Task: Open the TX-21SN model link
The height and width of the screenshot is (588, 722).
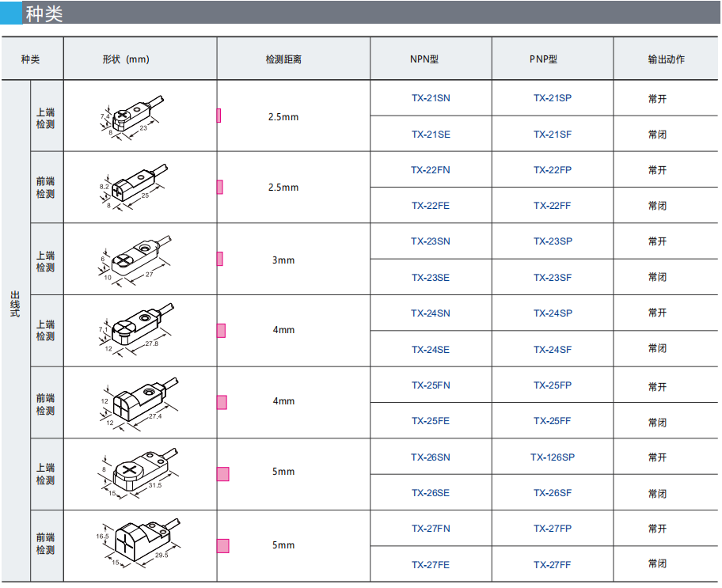Action: point(430,98)
